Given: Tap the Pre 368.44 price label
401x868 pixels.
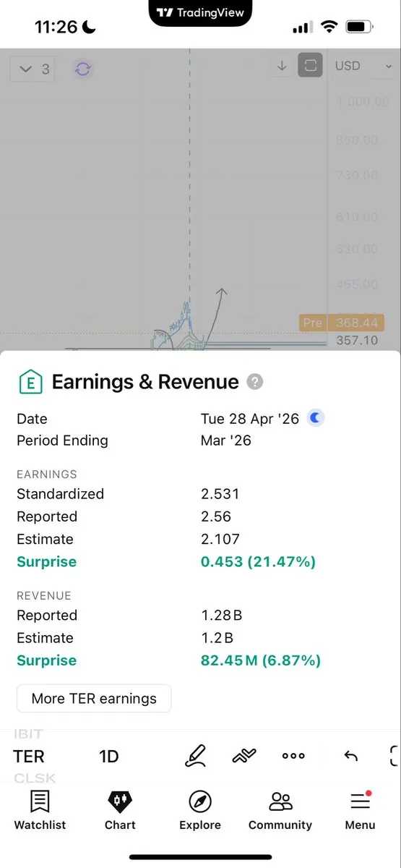Looking at the screenshot, I should coord(341,323).
